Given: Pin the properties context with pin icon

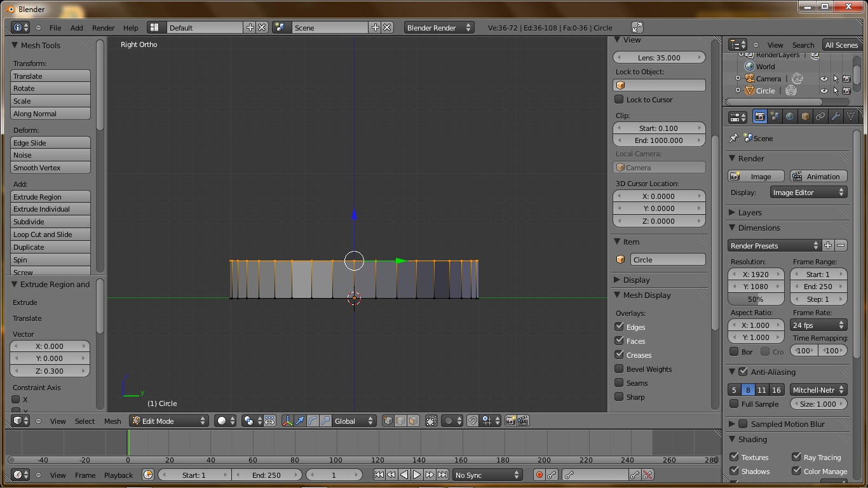Looking at the screenshot, I should [x=734, y=138].
